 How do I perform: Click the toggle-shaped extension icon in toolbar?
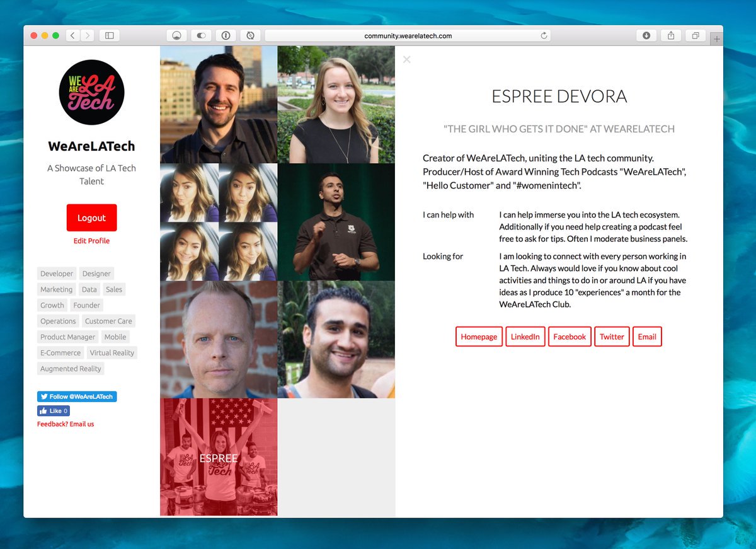202,36
